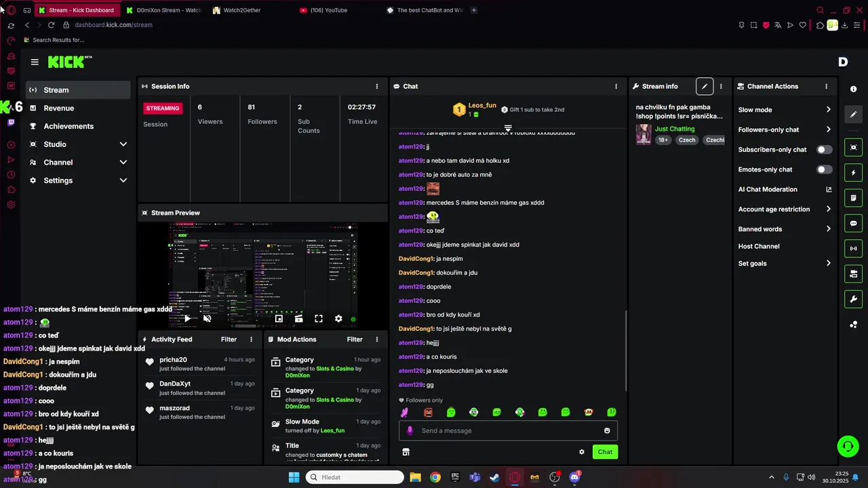
Task: Toggle the channel actions icon in right sidebar
Action: [853, 274]
